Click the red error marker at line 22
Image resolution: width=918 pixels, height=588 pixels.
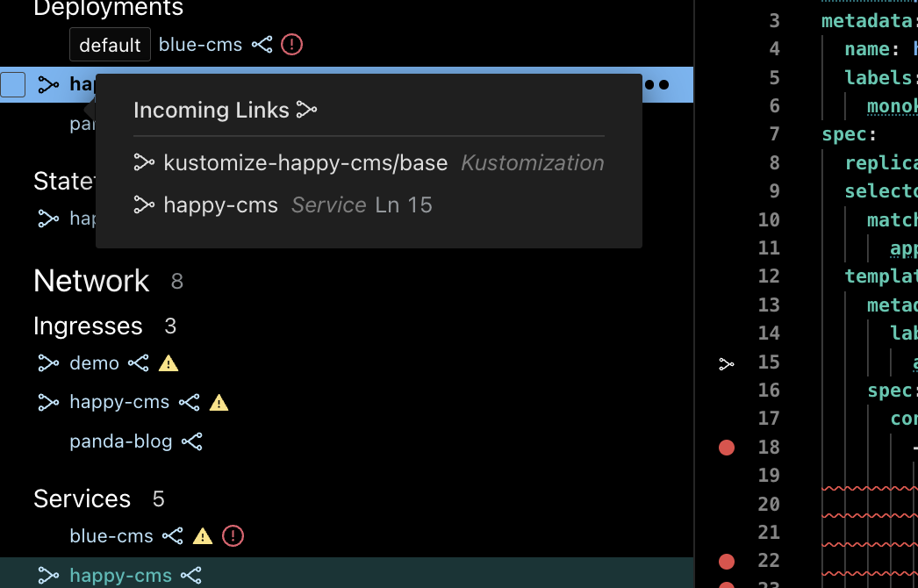point(727,561)
